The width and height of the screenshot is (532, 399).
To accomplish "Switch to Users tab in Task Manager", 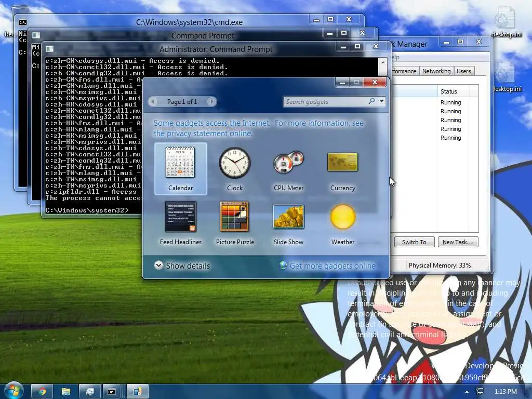I will point(463,71).
